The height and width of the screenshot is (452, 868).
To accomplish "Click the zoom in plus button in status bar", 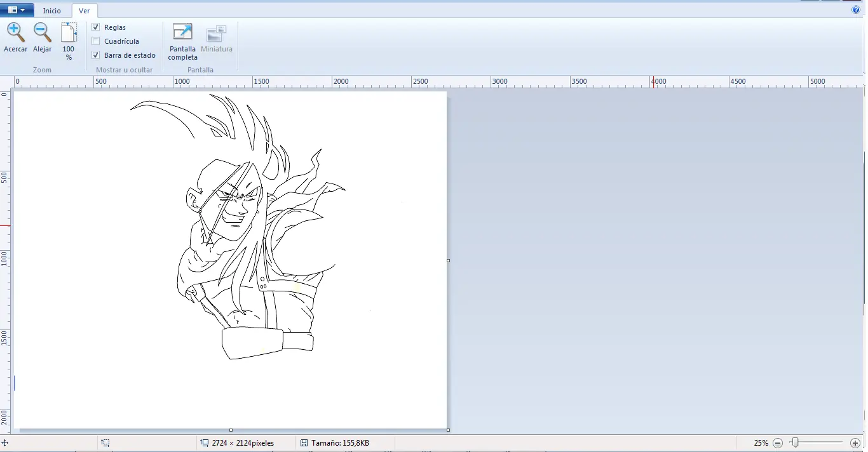I will pyautogui.click(x=855, y=443).
